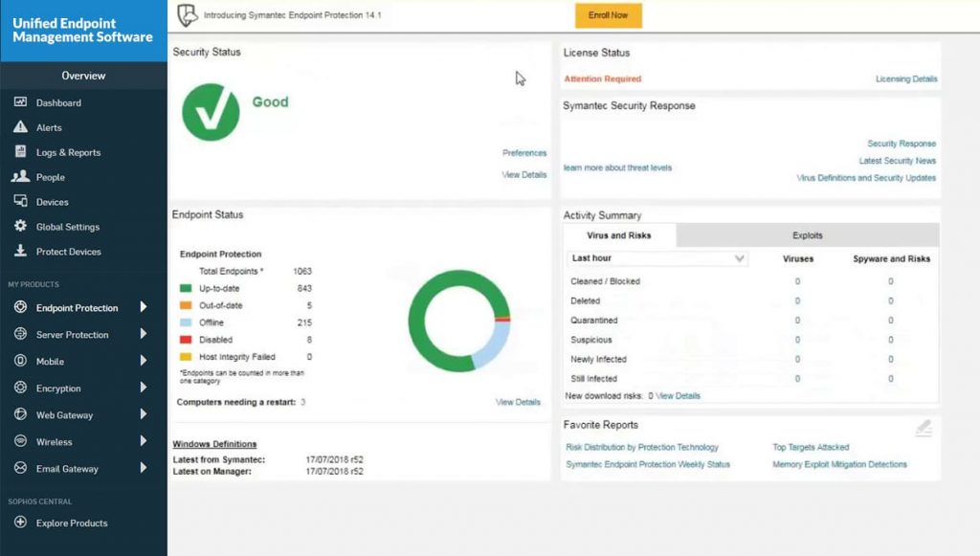Open the Web Gateway icon
Viewport: 980px width, 556px height.
pyautogui.click(x=21, y=414)
